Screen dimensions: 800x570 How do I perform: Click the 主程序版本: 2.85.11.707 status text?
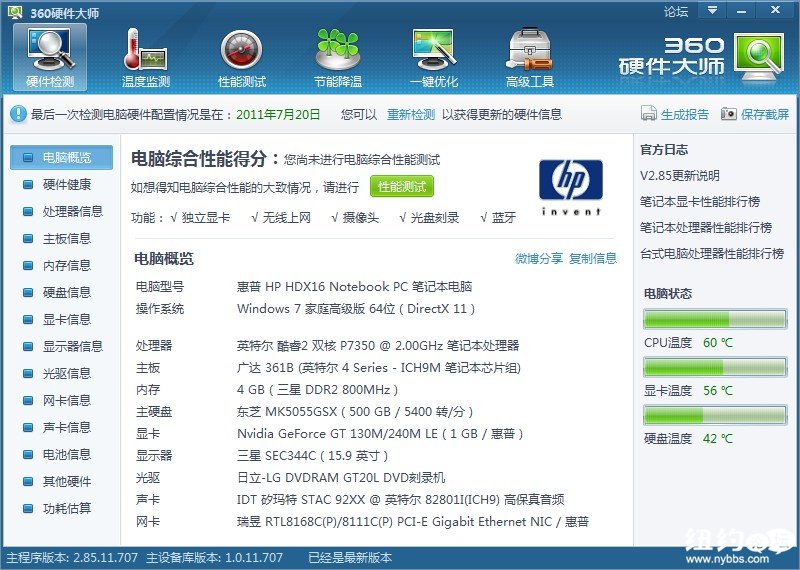[x=72, y=558]
